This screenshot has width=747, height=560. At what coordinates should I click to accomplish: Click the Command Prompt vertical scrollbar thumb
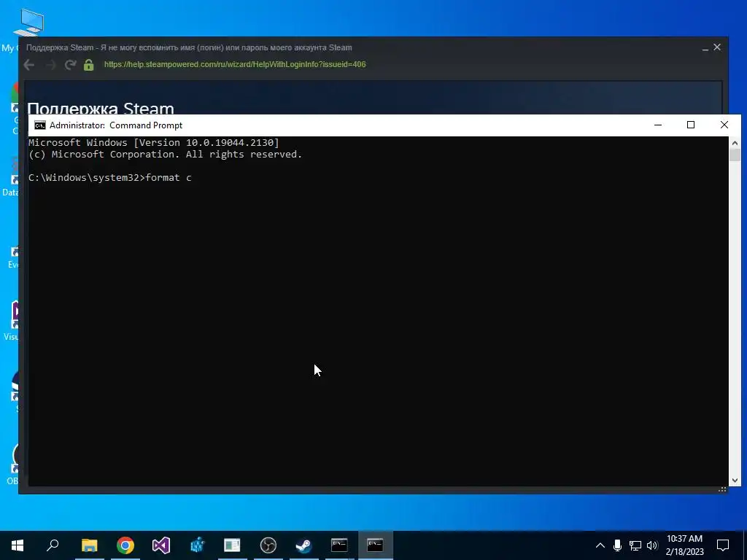(x=735, y=155)
